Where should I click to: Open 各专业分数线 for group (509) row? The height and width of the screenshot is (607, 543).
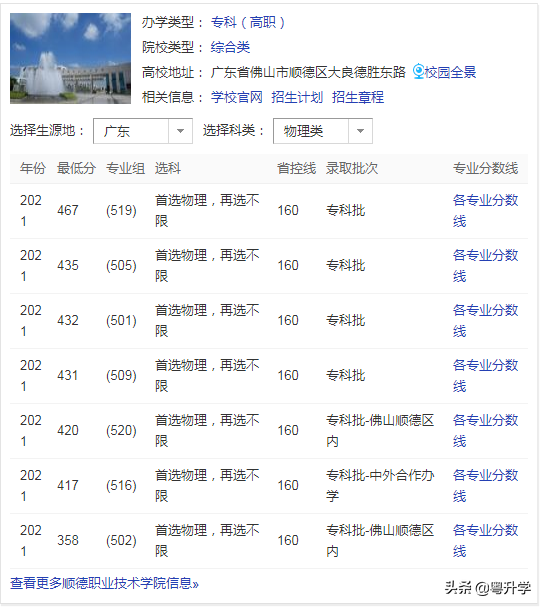[485, 376]
